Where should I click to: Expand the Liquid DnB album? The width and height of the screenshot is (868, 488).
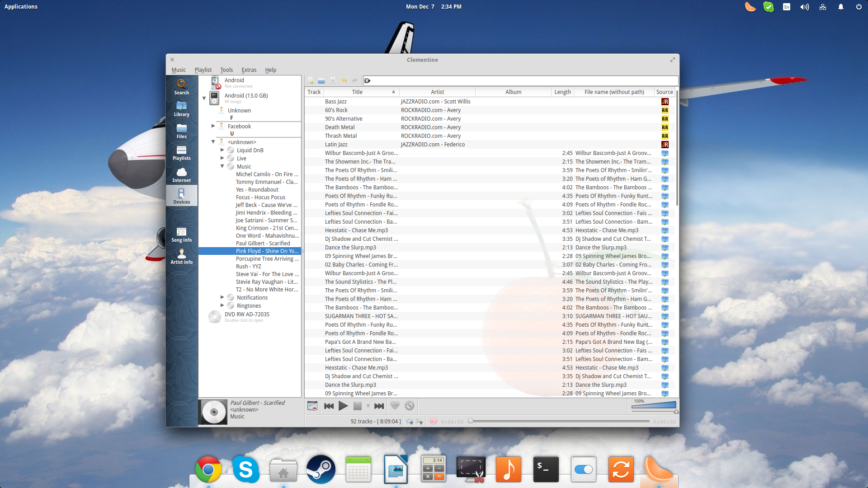tap(222, 150)
